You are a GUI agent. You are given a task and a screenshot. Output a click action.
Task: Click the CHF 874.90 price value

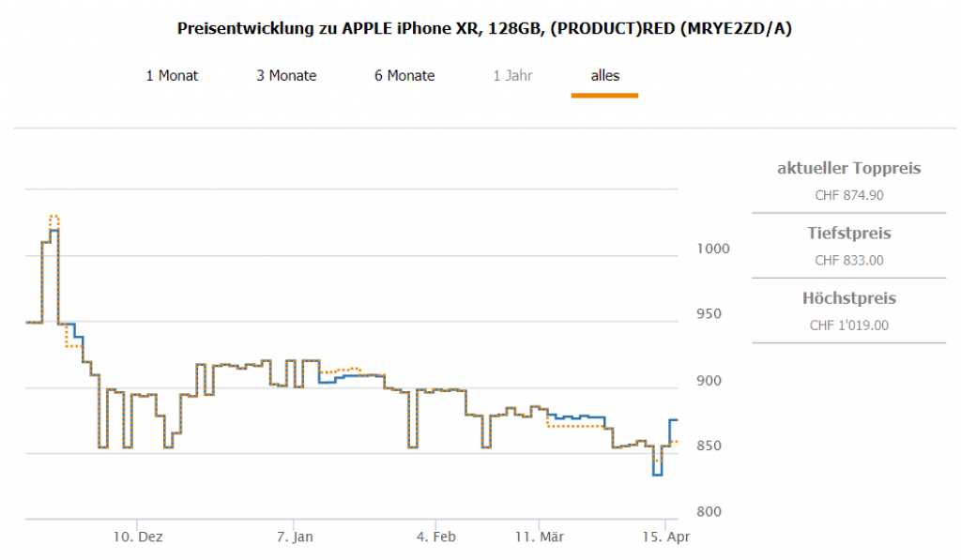click(848, 196)
